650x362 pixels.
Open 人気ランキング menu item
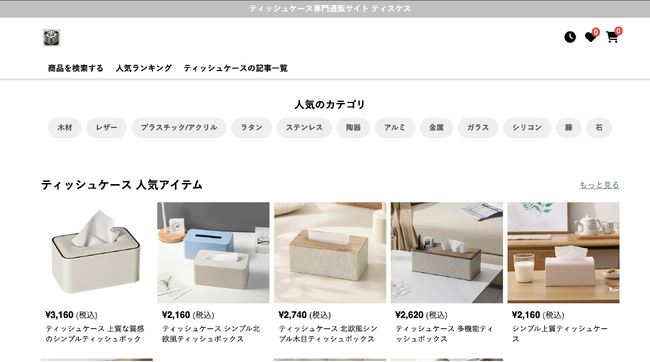click(x=143, y=68)
